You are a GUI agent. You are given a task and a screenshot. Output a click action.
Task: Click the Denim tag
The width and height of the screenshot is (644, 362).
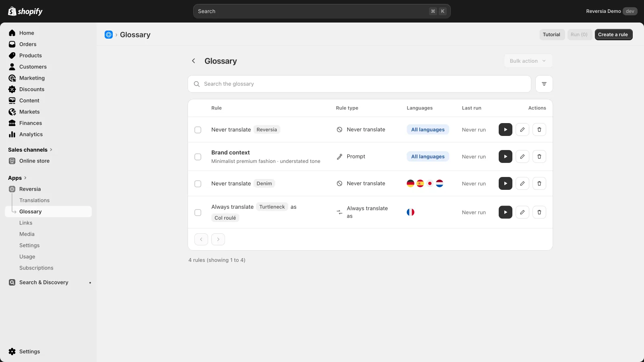264,183
